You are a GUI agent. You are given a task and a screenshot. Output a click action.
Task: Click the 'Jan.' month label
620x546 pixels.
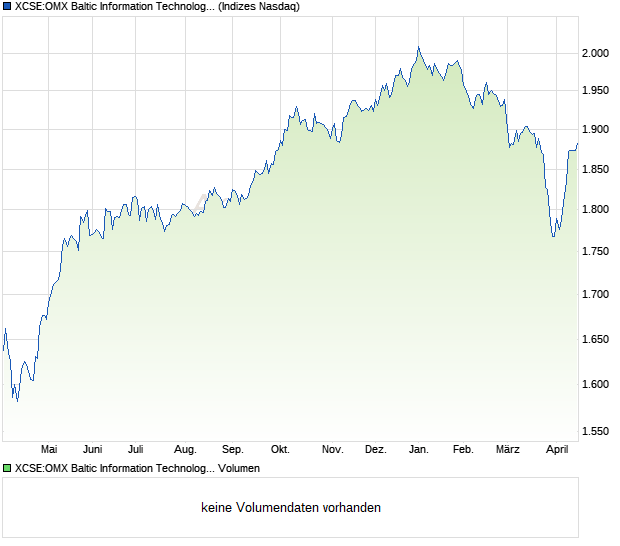coord(418,450)
